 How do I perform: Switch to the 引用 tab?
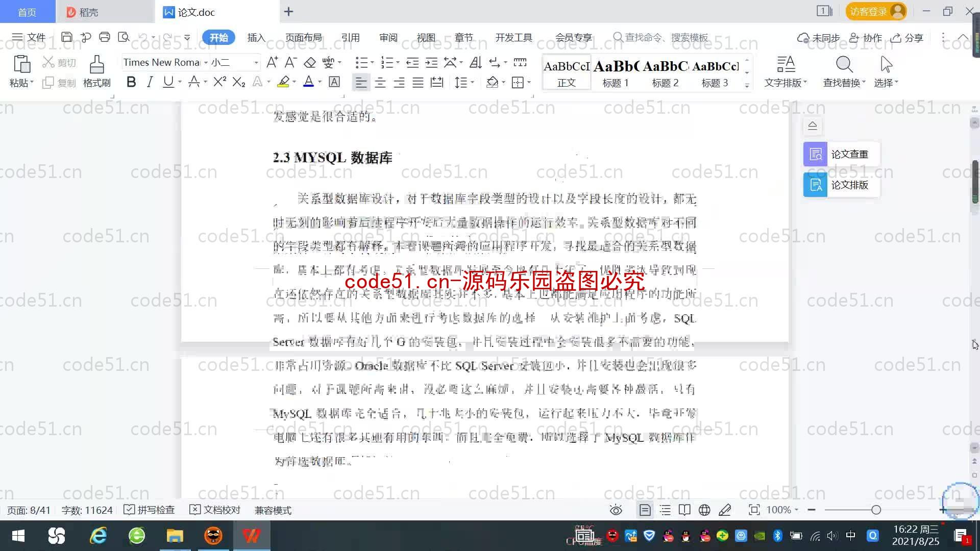pyautogui.click(x=350, y=37)
